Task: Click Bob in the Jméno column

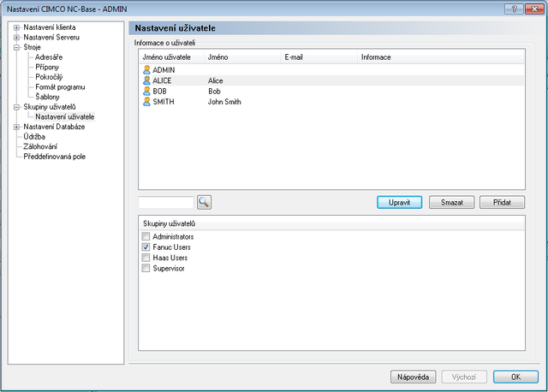Action: tap(214, 92)
